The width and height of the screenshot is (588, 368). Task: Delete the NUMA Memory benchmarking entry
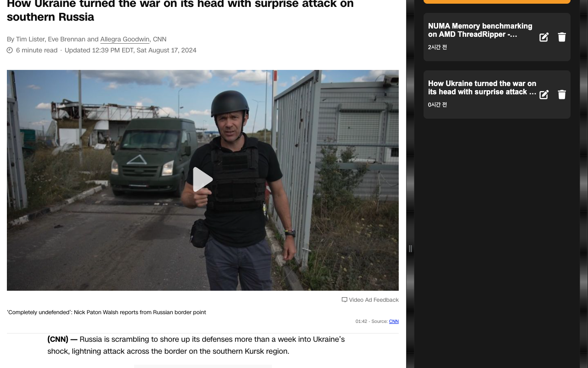tap(562, 37)
